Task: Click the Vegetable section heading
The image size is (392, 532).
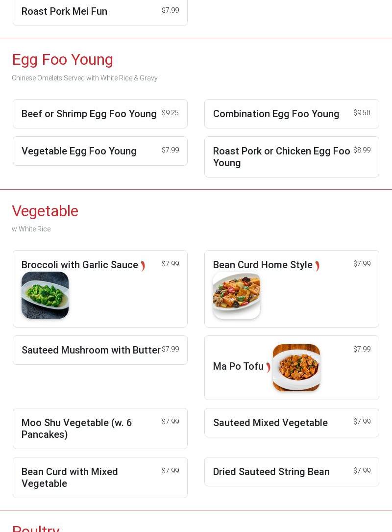Action: pos(45,211)
